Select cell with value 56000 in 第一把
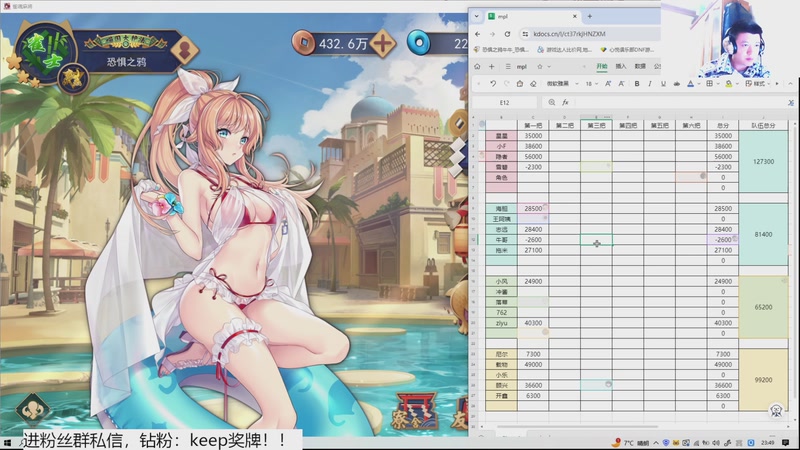 [533, 157]
